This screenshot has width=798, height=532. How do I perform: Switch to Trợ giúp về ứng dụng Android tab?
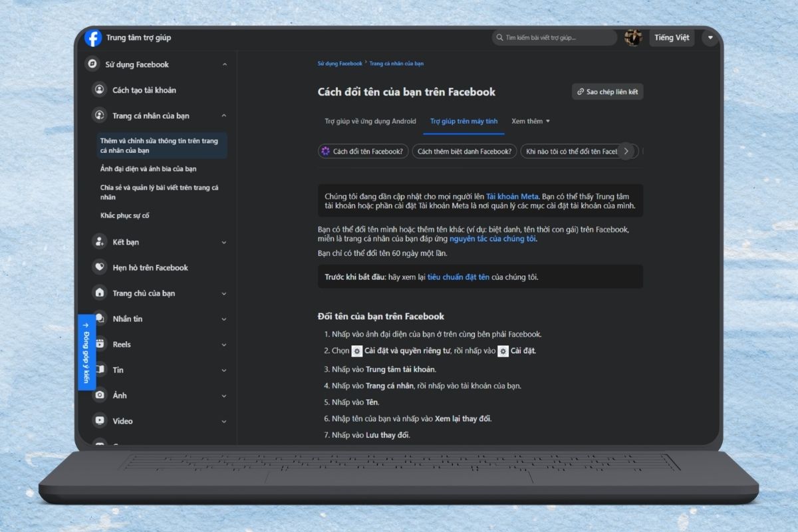(370, 121)
